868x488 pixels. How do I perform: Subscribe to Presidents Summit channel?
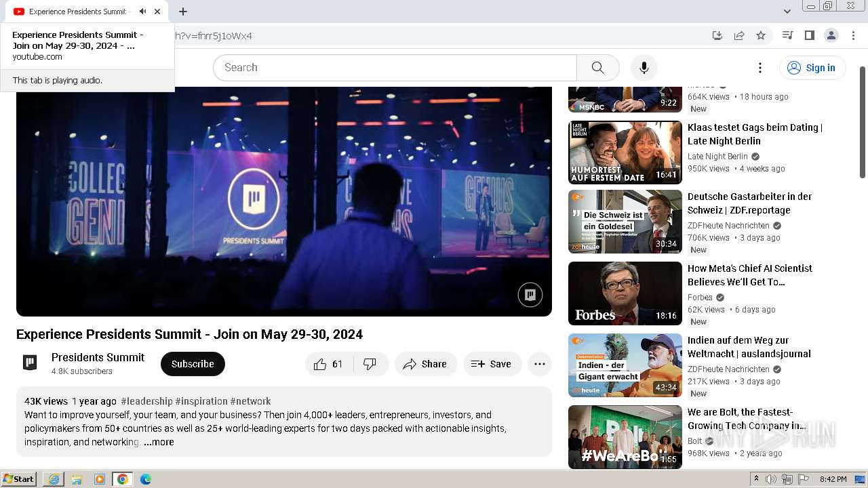point(193,364)
